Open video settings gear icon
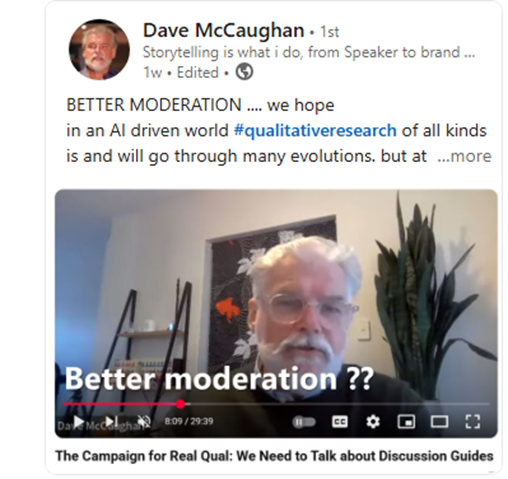Screen dimensions: 508x479 point(373,422)
